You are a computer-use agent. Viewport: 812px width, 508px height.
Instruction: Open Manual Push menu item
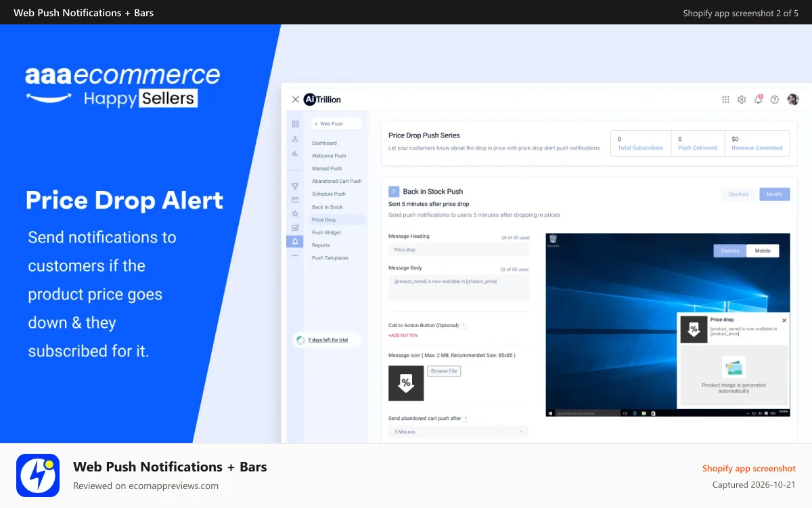[327, 169]
